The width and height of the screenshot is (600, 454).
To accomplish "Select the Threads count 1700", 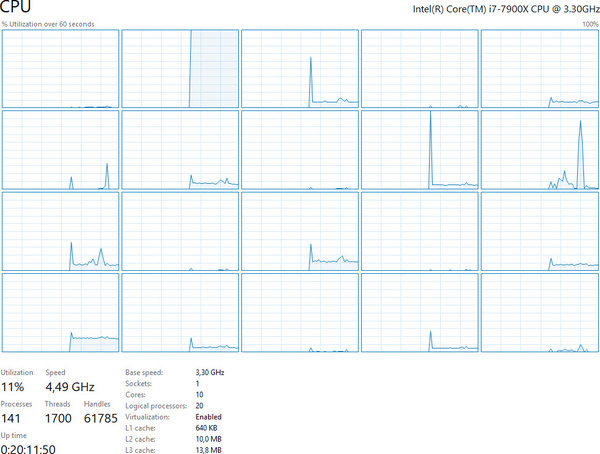I will (x=59, y=417).
